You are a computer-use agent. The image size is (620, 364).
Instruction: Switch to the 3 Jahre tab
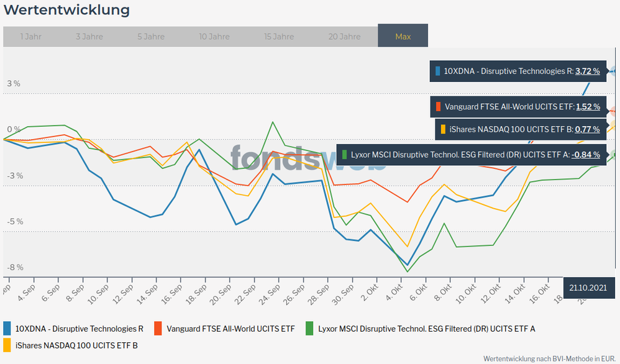coord(89,37)
